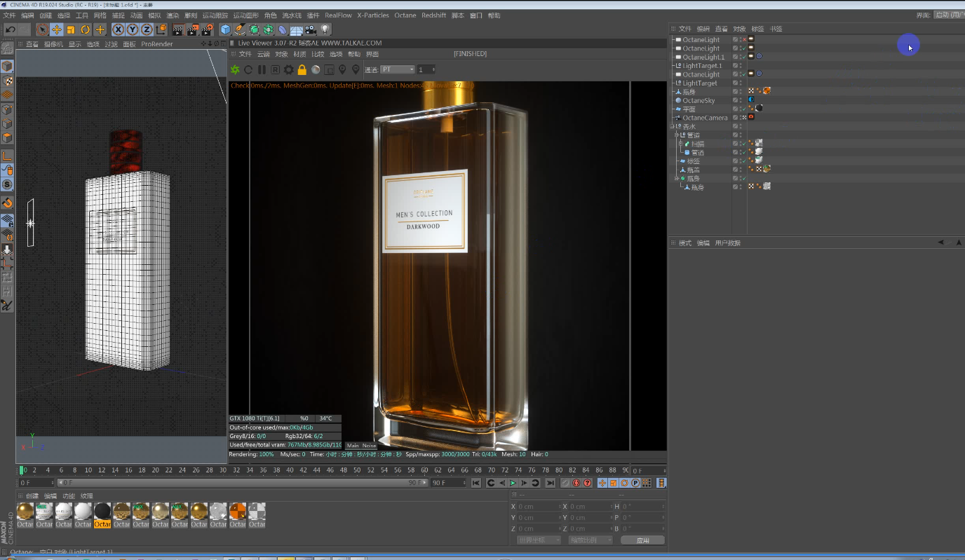Open the Redshift menu
Image resolution: width=965 pixels, height=560 pixels.
point(433,15)
